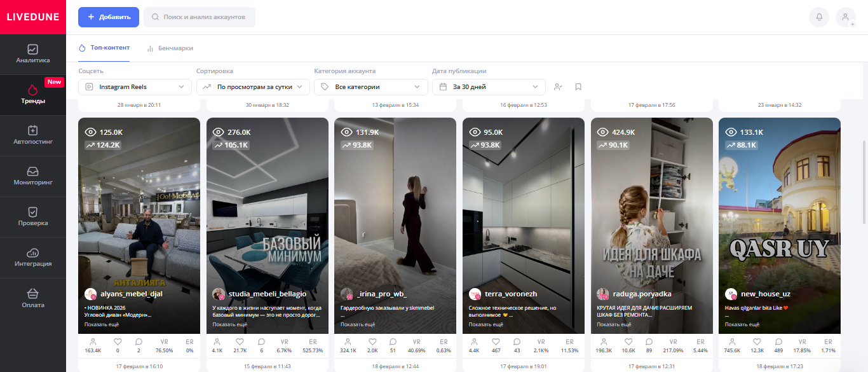Expand the Все категории dropdown
Image resolution: width=868 pixels, height=372 pixels.
coord(371,87)
